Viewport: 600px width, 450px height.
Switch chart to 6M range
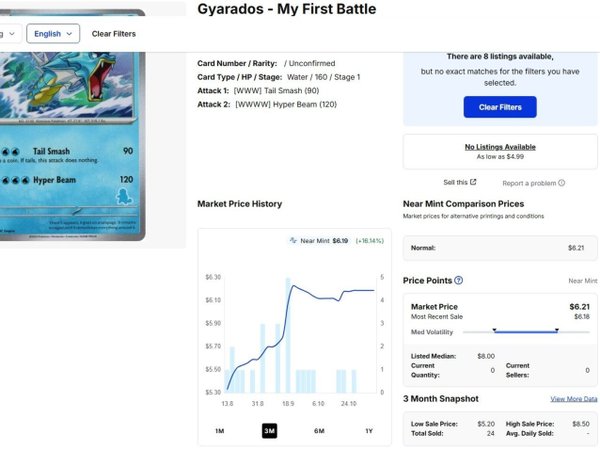click(x=319, y=431)
